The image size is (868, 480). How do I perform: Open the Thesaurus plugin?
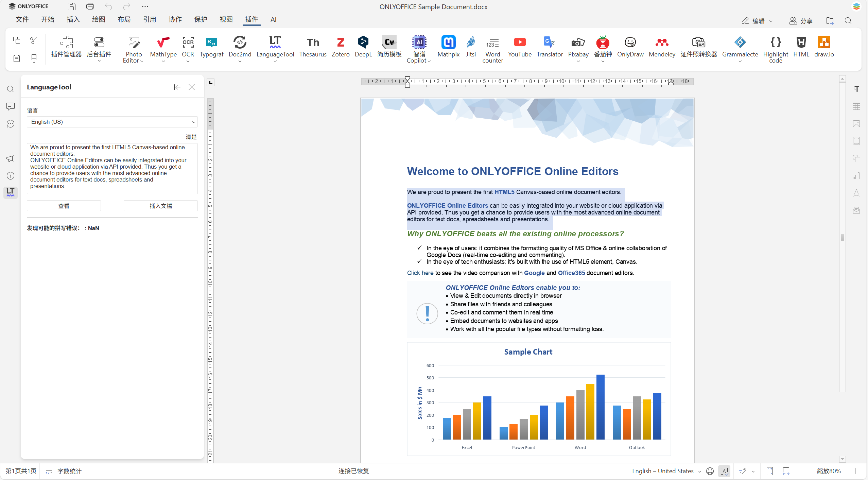click(313, 47)
